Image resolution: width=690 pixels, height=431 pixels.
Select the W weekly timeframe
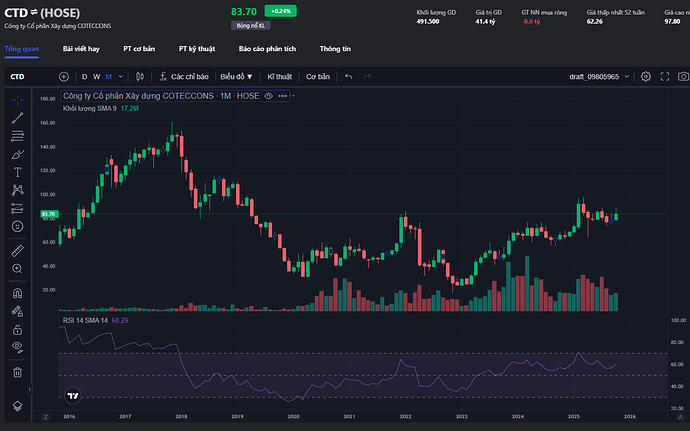pyautogui.click(x=96, y=76)
